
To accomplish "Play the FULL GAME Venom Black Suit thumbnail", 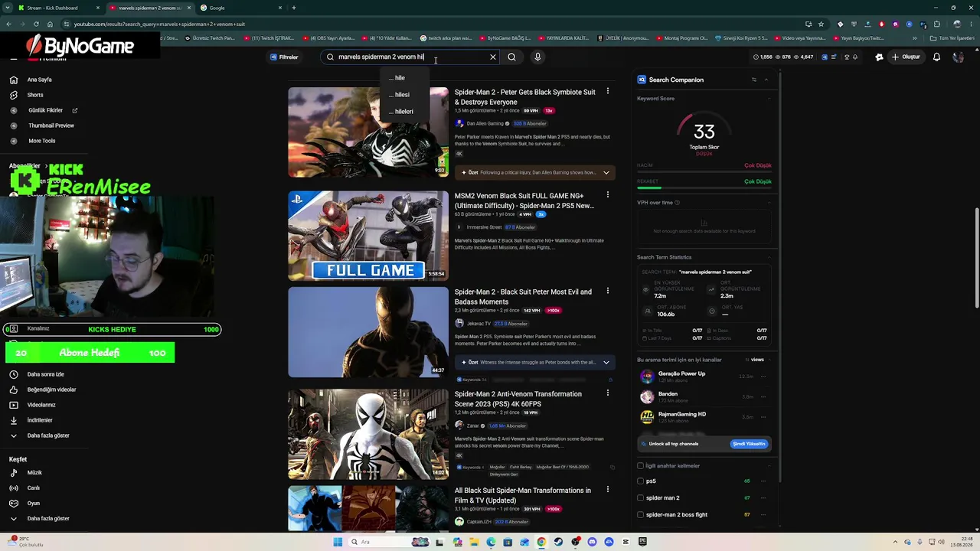I will (x=368, y=236).
